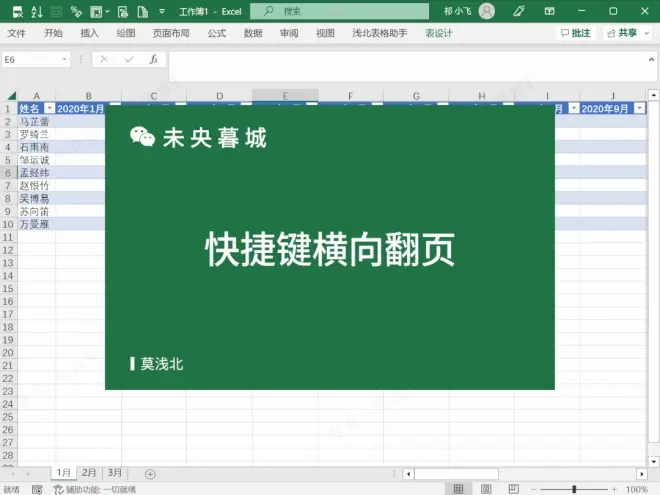
Task: Open the dropdown arrow beside the table icon
Action: (x=107, y=12)
